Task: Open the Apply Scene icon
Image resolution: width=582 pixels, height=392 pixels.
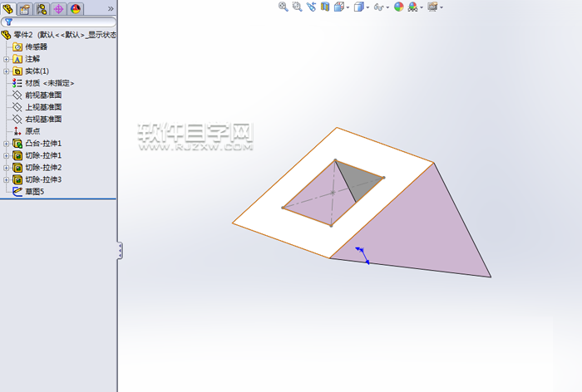Action: [x=412, y=7]
